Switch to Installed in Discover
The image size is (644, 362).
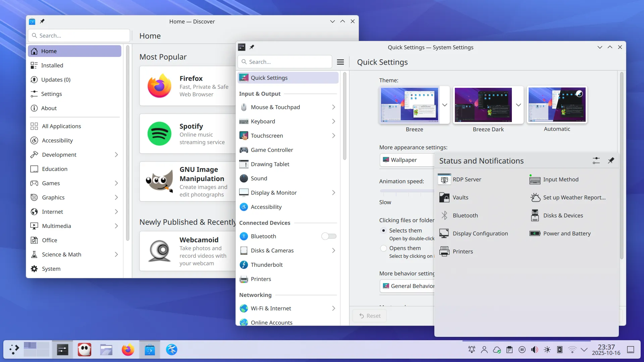(52, 65)
